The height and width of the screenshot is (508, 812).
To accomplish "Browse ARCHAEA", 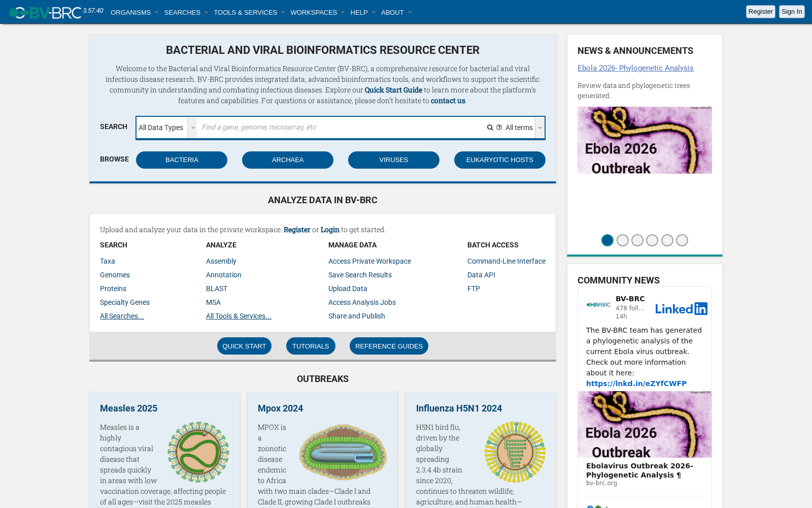I will click(x=288, y=160).
